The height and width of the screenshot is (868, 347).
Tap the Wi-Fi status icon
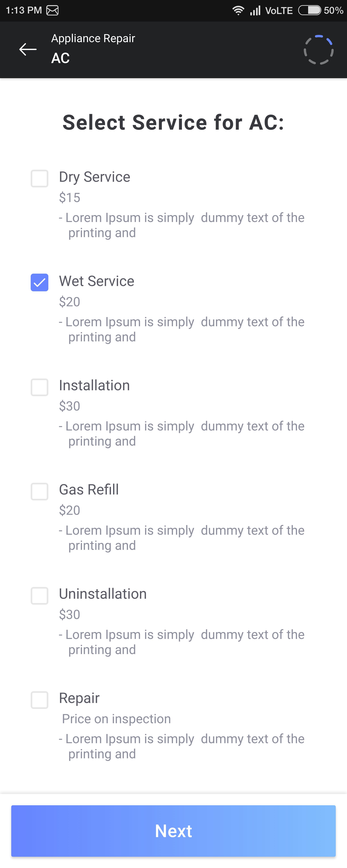[238, 10]
